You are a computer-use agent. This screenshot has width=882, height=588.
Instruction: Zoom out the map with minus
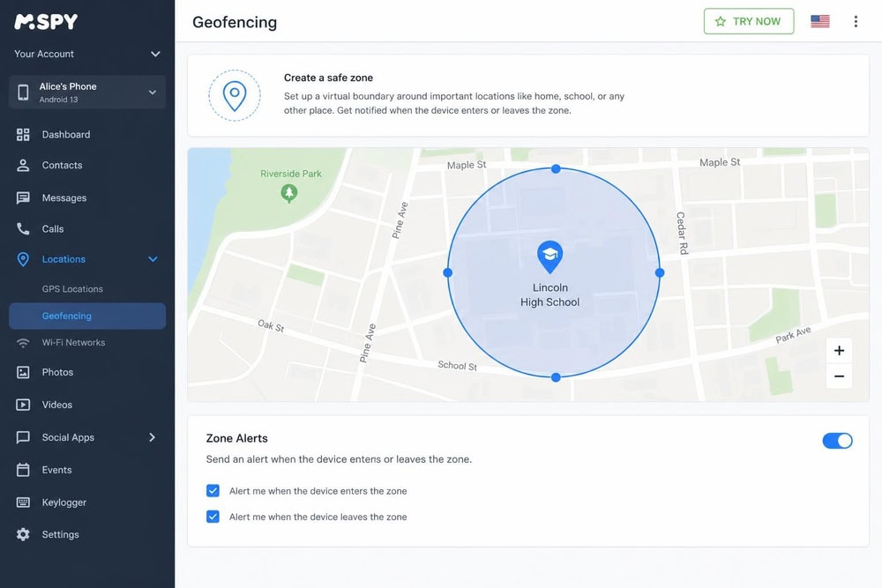pyautogui.click(x=840, y=376)
